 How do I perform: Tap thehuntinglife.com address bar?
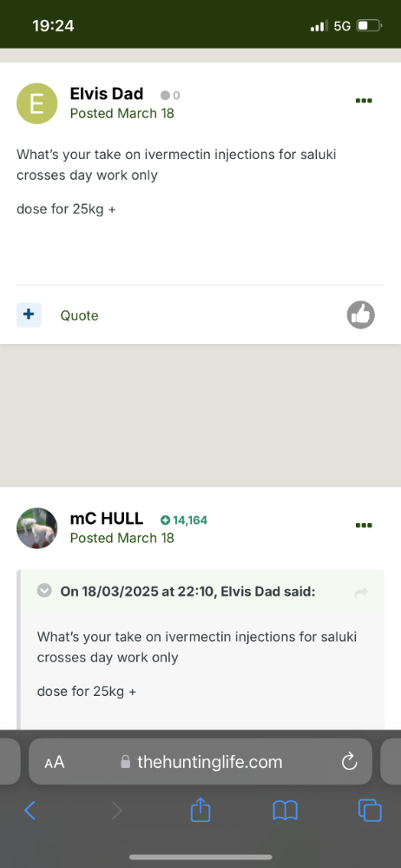tap(200, 762)
